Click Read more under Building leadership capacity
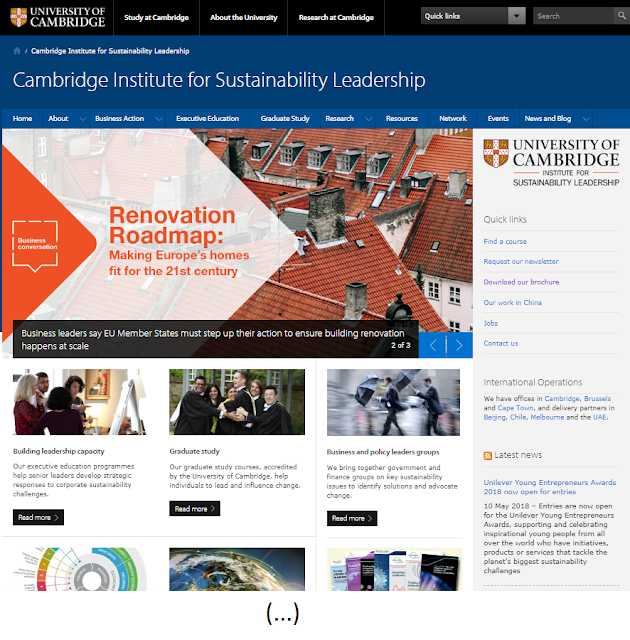 point(38,517)
